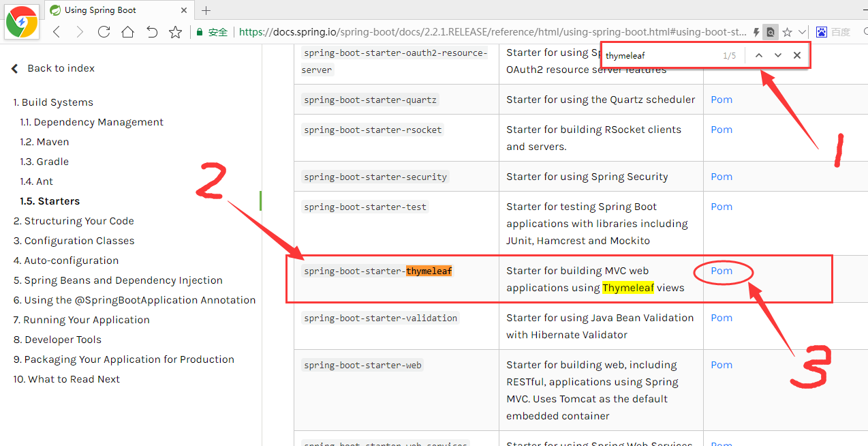Open Pom link for quartz starter
The width and height of the screenshot is (868, 446).
point(722,100)
